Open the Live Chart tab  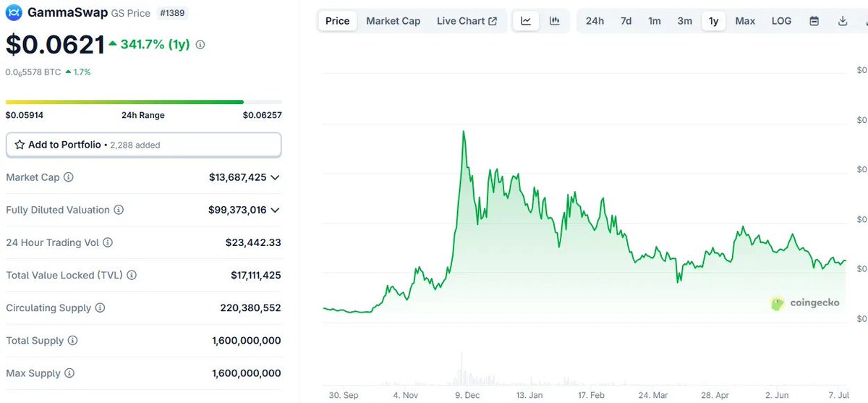click(467, 21)
